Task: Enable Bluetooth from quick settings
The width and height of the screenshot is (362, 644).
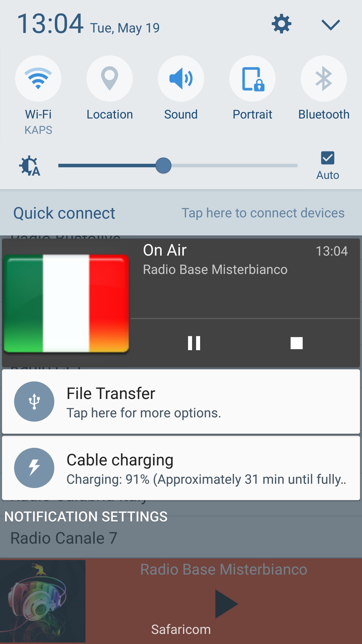Action: [324, 78]
